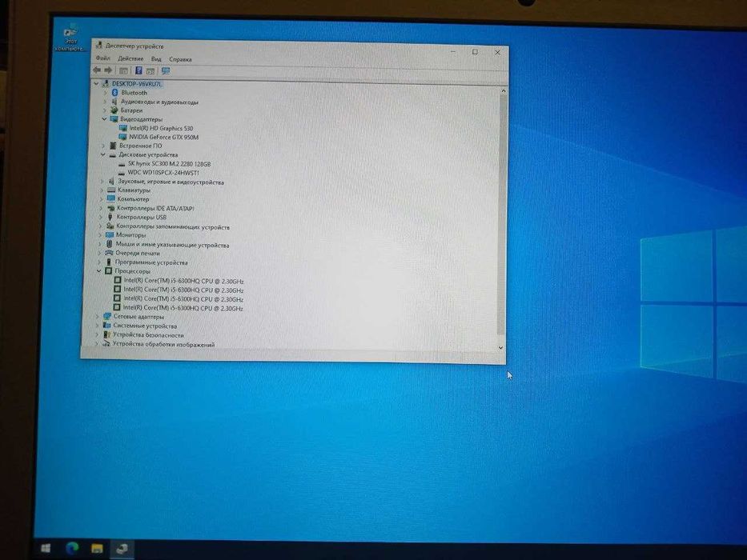This screenshot has width=747, height=560.
Task: Click the Компьютер category icon
Action: click(111, 198)
